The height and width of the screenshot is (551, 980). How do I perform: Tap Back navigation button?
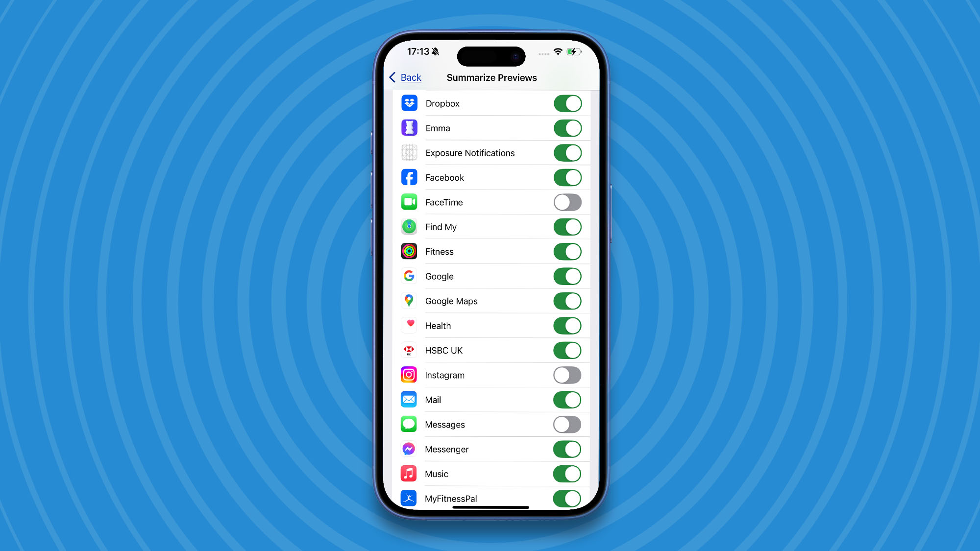point(405,77)
